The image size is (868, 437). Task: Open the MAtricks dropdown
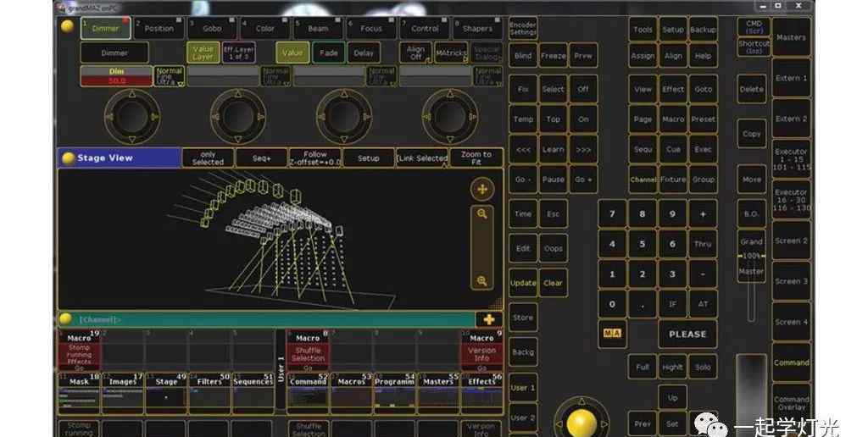[451, 53]
